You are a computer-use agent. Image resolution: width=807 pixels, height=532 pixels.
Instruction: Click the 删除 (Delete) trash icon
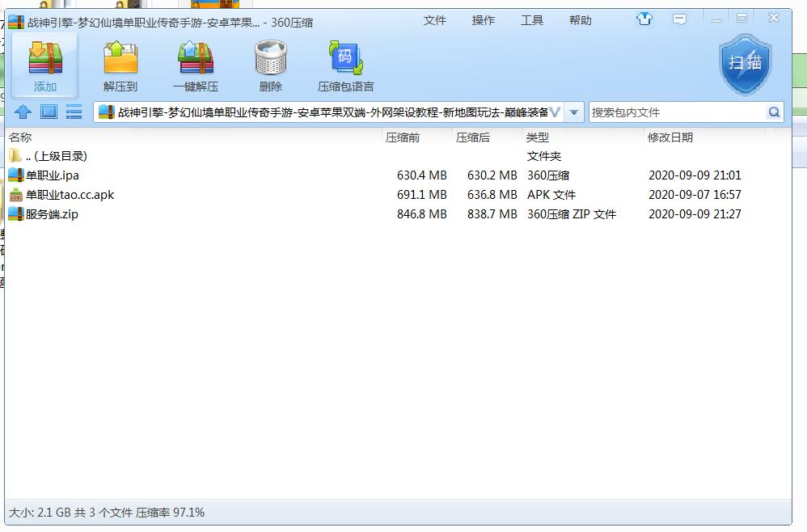270,65
